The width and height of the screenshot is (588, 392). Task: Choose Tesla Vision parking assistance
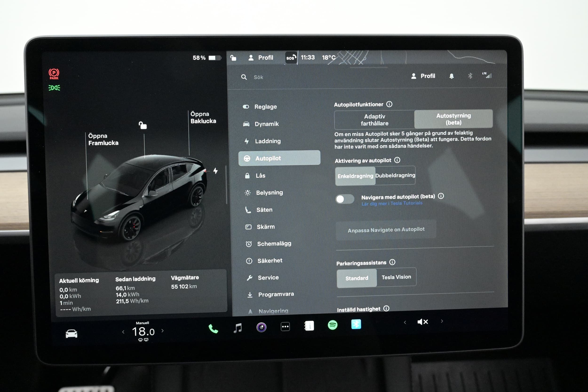(396, 277)
